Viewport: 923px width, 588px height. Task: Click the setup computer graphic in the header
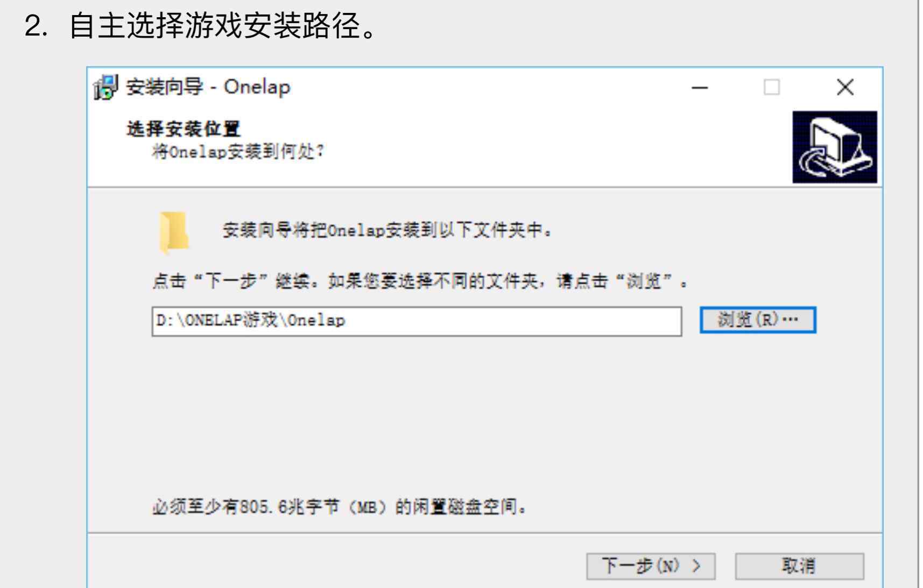click(834, 147)
